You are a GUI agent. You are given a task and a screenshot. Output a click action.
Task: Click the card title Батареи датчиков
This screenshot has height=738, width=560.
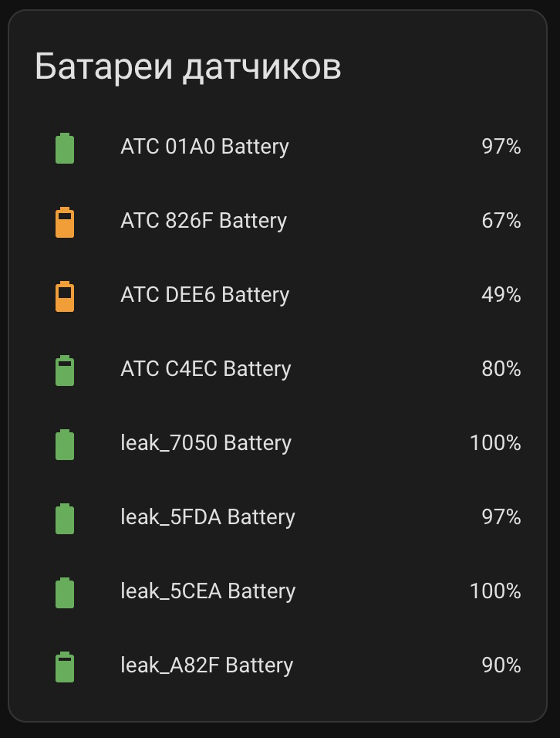coord(187,67)
